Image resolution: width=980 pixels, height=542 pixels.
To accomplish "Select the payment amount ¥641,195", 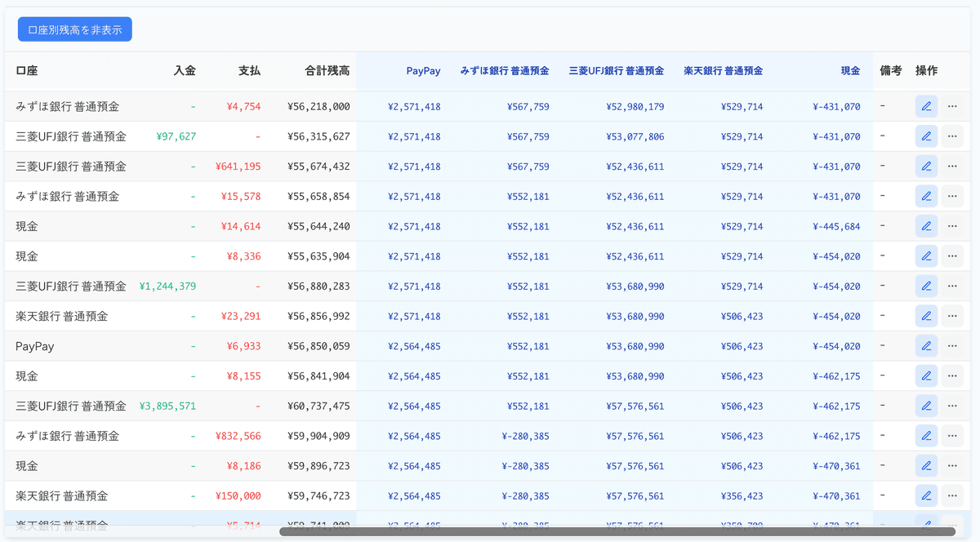I will point(238,167).
